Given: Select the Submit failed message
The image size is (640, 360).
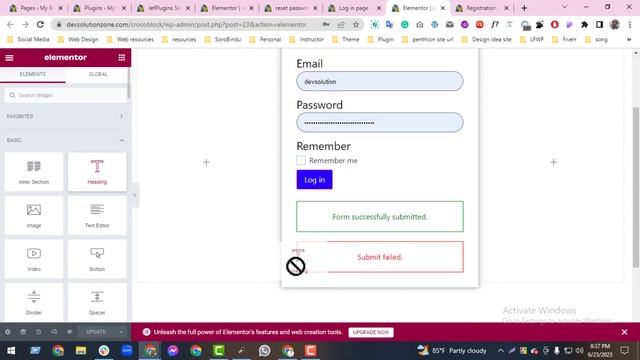Looking at the screenshot, I should 380,257.
